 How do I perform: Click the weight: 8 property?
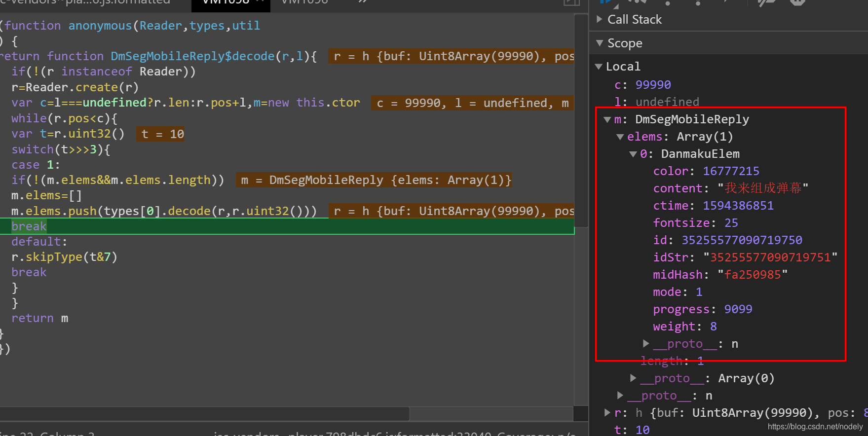(x=685, y=327)
